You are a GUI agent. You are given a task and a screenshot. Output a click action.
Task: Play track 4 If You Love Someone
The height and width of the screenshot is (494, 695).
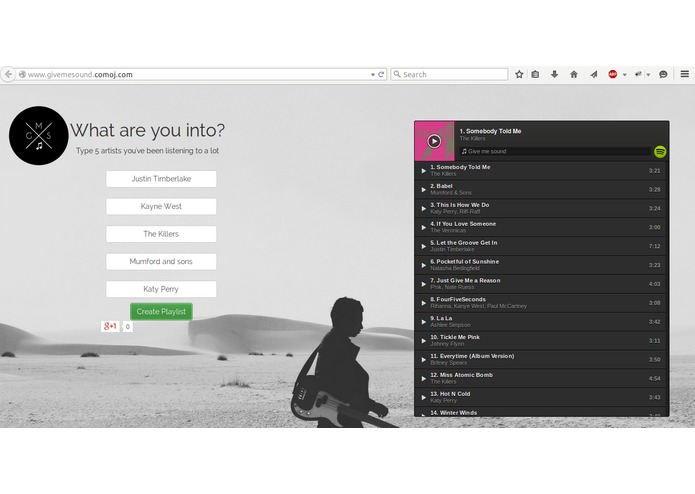[x=423, y=227]
